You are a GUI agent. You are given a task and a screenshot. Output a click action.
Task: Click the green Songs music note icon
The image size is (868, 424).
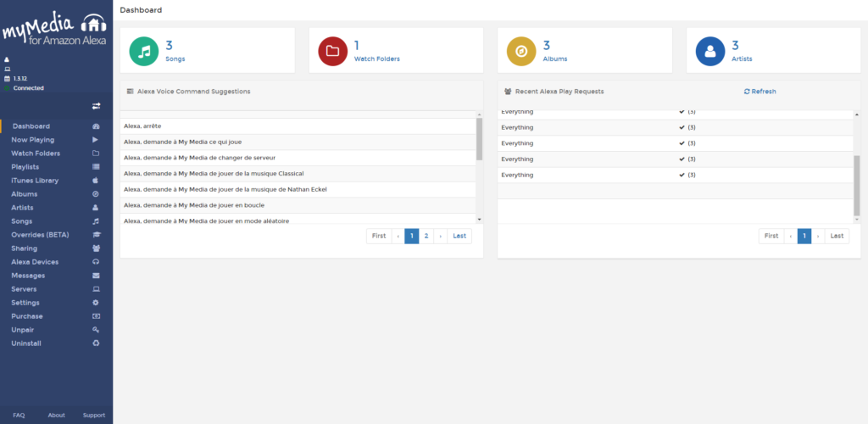[x=144, y=52]
